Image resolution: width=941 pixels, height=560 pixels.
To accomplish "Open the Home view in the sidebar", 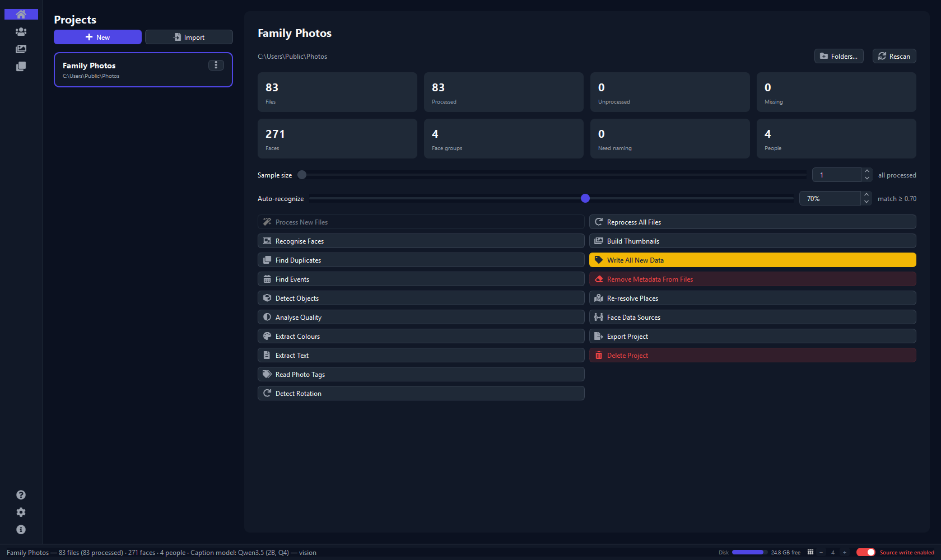I will [21, 15].
